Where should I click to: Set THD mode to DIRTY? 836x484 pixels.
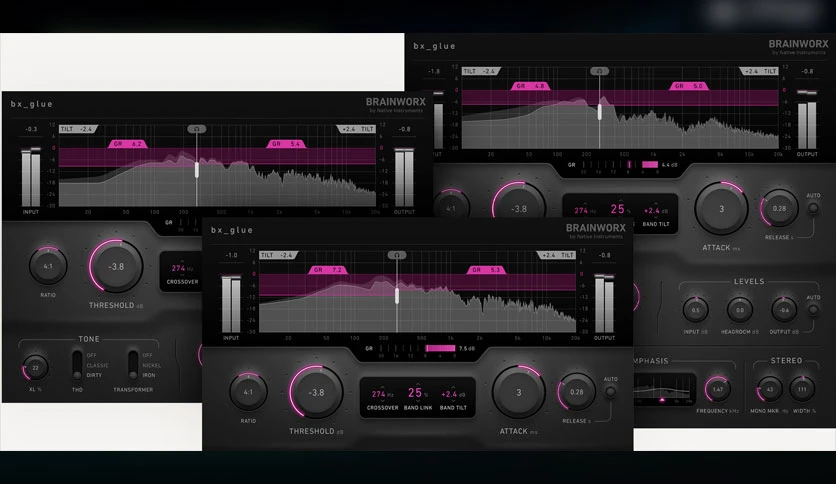pos(94,375)
